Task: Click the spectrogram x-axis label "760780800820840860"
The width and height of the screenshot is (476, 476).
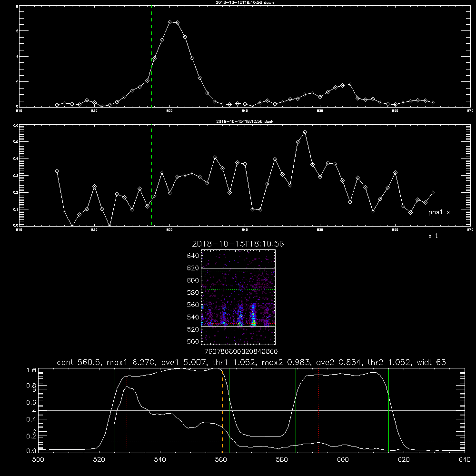Action: [x=241, y=351]
